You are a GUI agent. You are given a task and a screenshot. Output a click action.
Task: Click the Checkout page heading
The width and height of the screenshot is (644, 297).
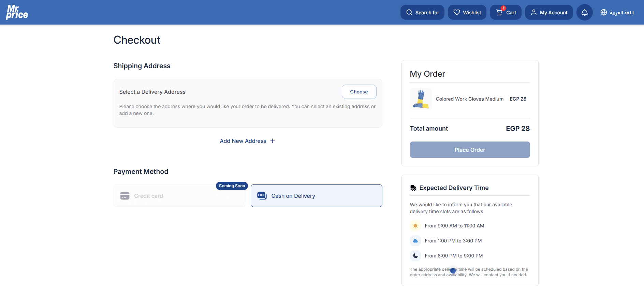coord(137,40)
